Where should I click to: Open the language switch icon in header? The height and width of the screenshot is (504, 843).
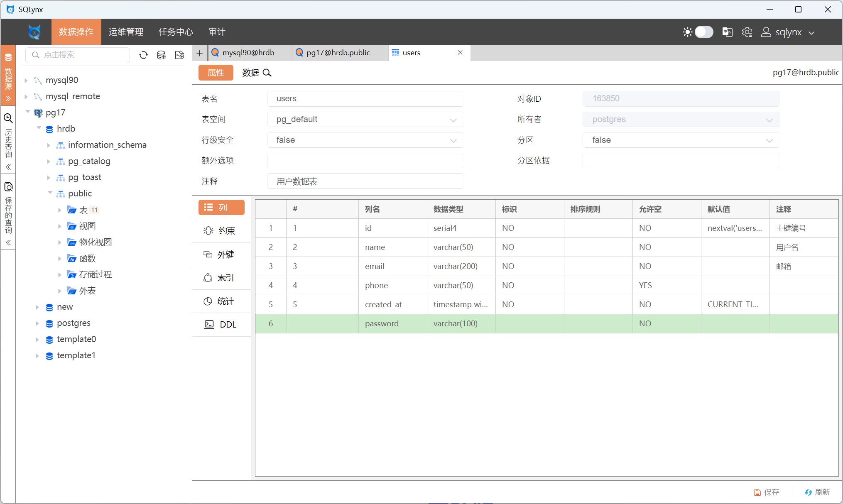coord(727,32)
